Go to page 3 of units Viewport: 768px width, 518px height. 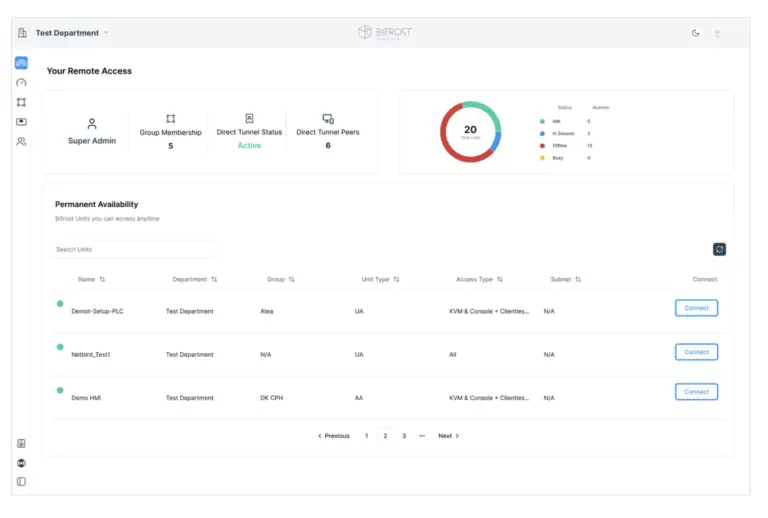[x=404, y=436]
